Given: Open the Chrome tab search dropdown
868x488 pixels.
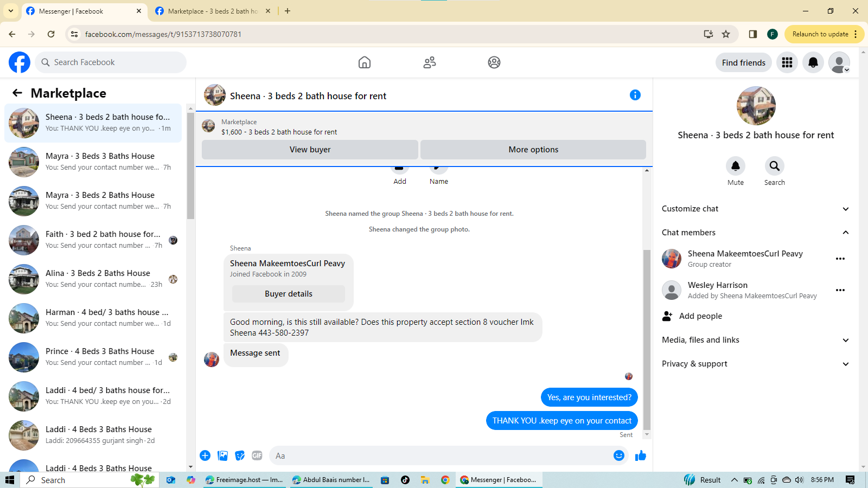Looking at the screenshot, I should [11, 11].
